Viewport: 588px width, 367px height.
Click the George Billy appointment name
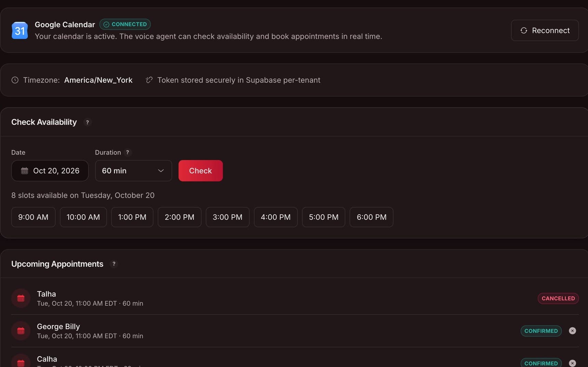tap(58, 327)
